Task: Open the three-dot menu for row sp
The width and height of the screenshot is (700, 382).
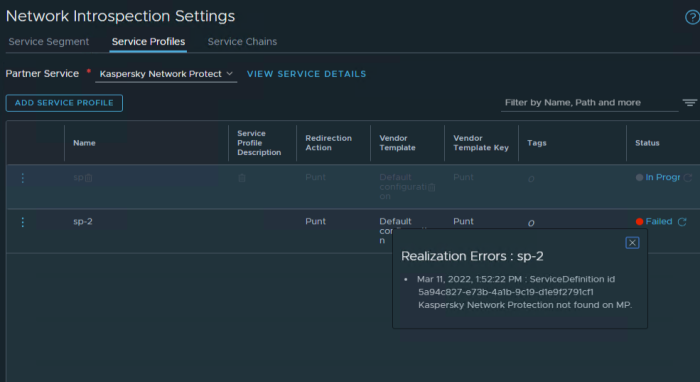Action: [x=23, y=178]
